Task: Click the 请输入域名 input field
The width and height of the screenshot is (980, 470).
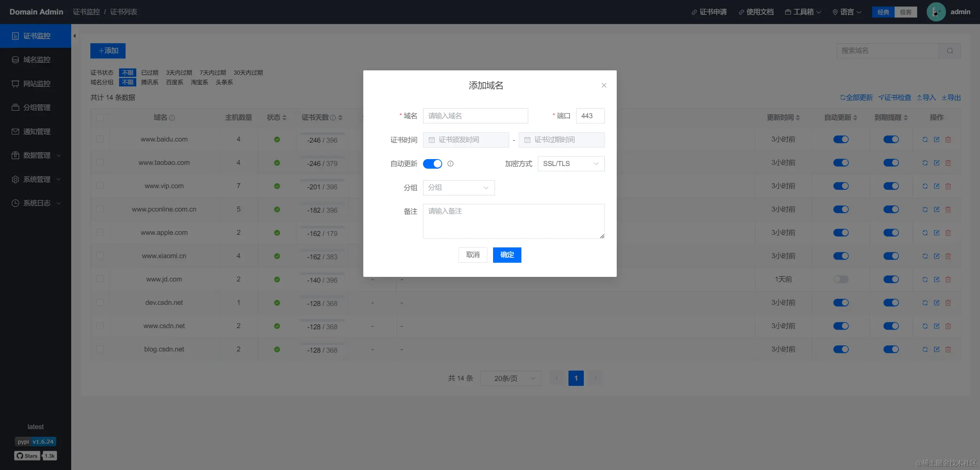Action: coord(475,116)
